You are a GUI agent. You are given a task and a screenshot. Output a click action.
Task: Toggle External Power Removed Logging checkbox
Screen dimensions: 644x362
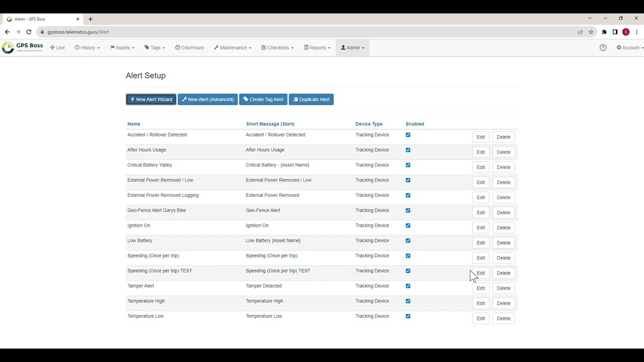pyautogui.click(x=408, y=195)
